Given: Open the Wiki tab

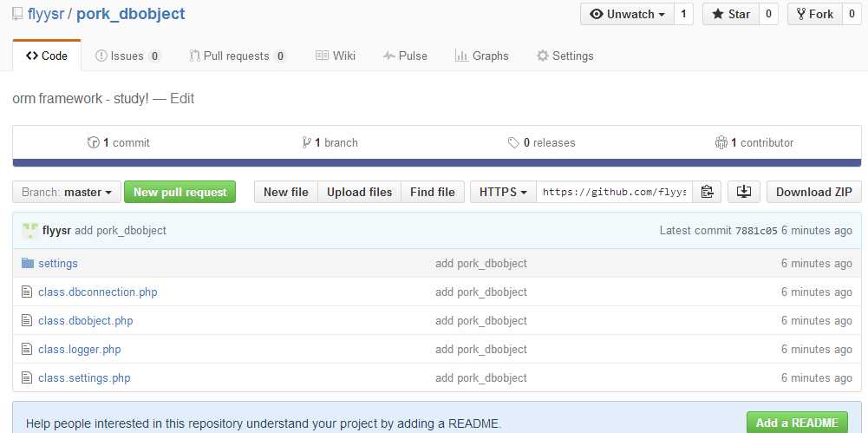Looking at the screenshot, I should tap(336, 56).
